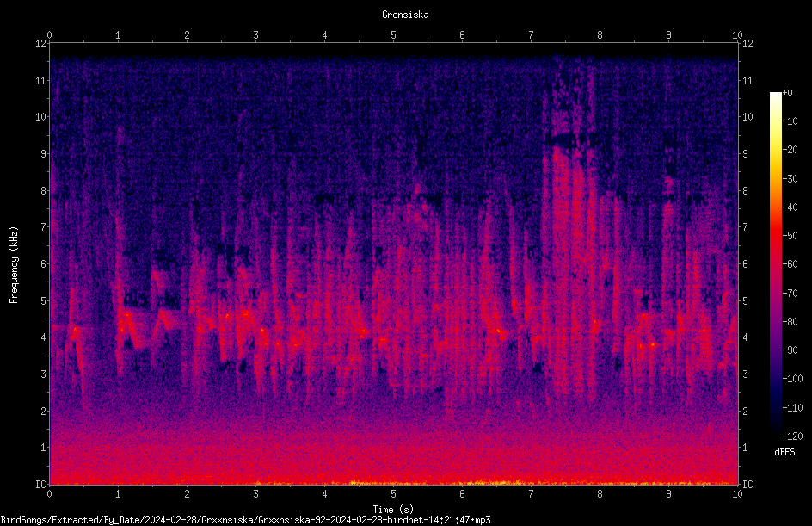The image size is (812, 526).
Task: Click the 10 second mark on bottom axis
Action: pyautogui.click(x=737, y=493)
